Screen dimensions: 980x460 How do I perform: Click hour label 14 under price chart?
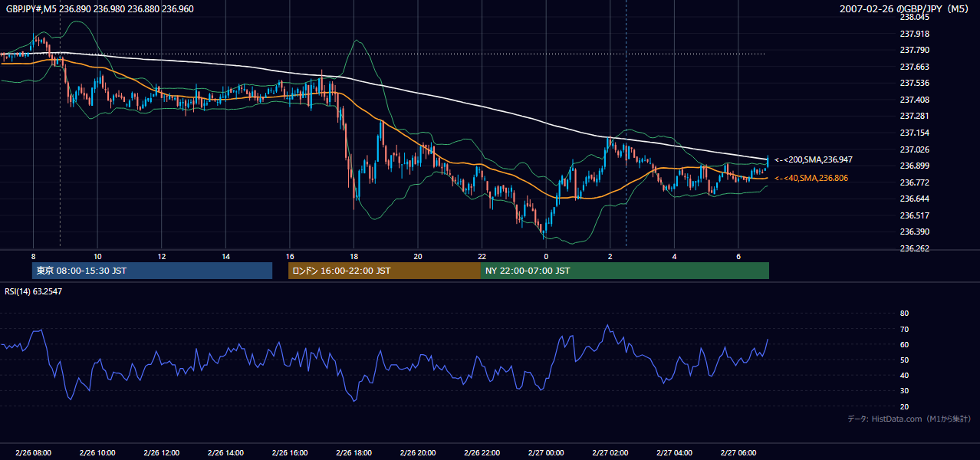point(225,256)
